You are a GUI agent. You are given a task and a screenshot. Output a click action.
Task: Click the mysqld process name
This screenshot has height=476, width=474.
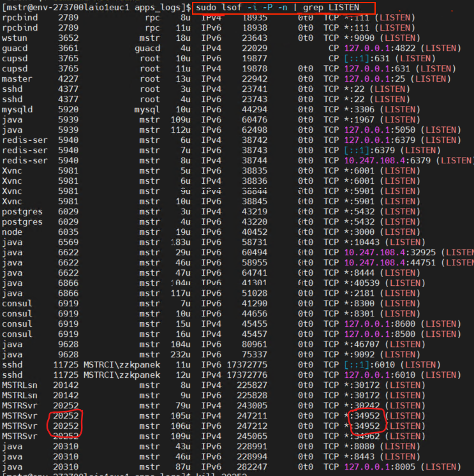(x=17, y=109)
